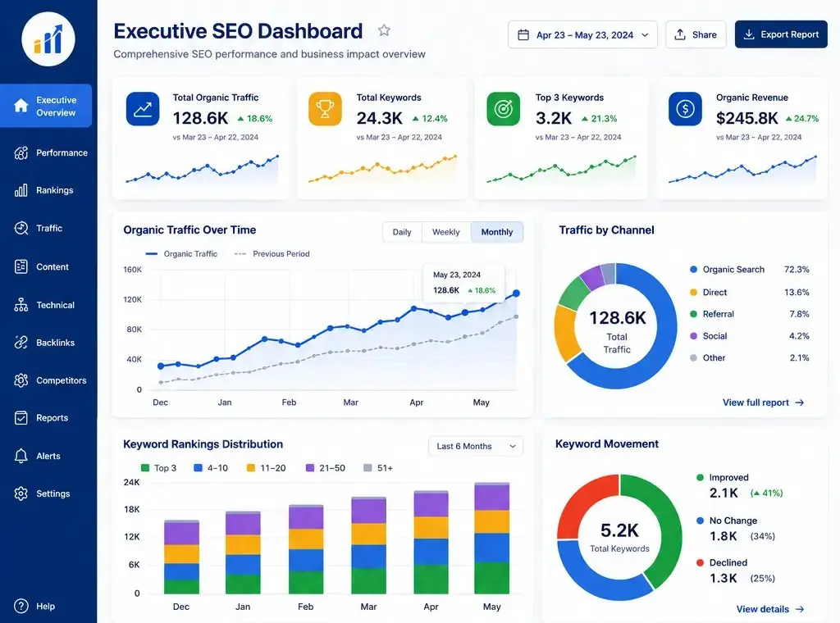Open Help at the sidebar bottom
The height and width of the screenshot is (623, 840).
(34, 606)
